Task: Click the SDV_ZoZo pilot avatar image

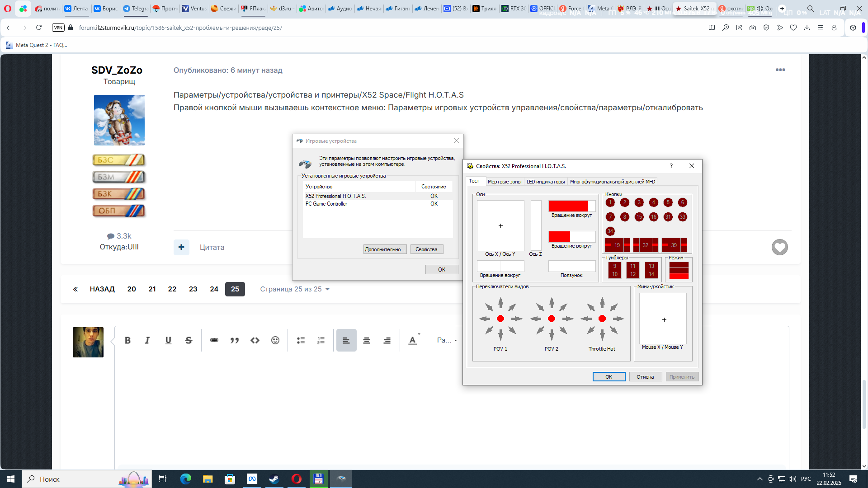Action: click(119, 120)
